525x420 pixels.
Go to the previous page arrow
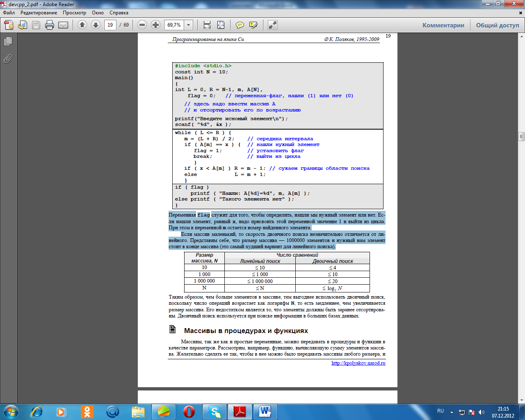(x=82, y=25)
